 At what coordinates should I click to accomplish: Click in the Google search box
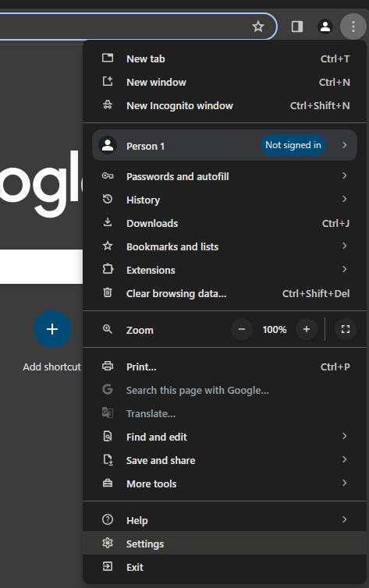(41, 267)
